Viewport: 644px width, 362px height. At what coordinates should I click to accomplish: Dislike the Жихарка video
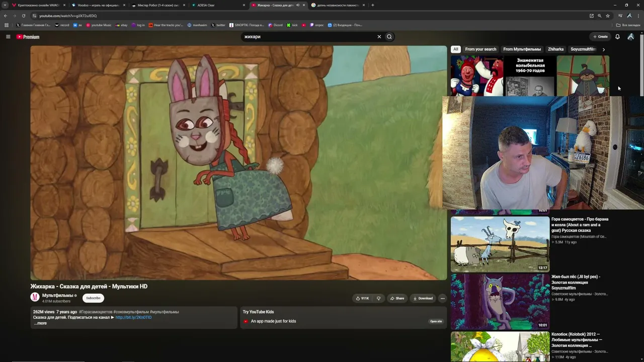click(378, 298)
